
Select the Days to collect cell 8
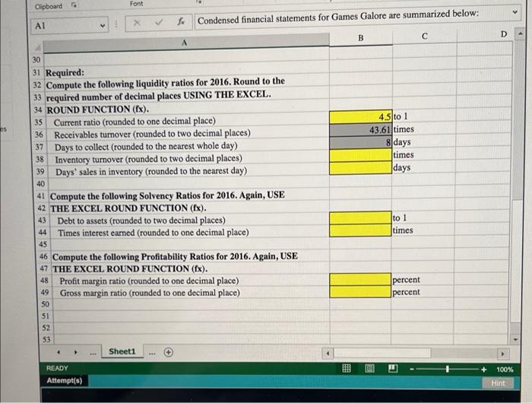pos(361,142)
